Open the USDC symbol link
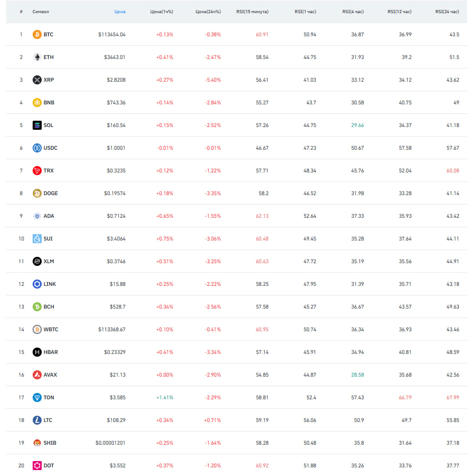The image size is (467, 476). [x=50, y=148]
